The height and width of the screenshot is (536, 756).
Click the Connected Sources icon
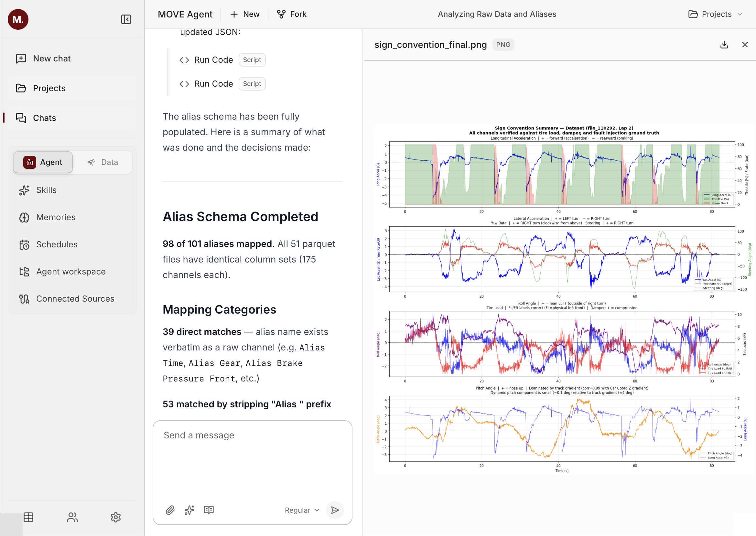(24, 299)
